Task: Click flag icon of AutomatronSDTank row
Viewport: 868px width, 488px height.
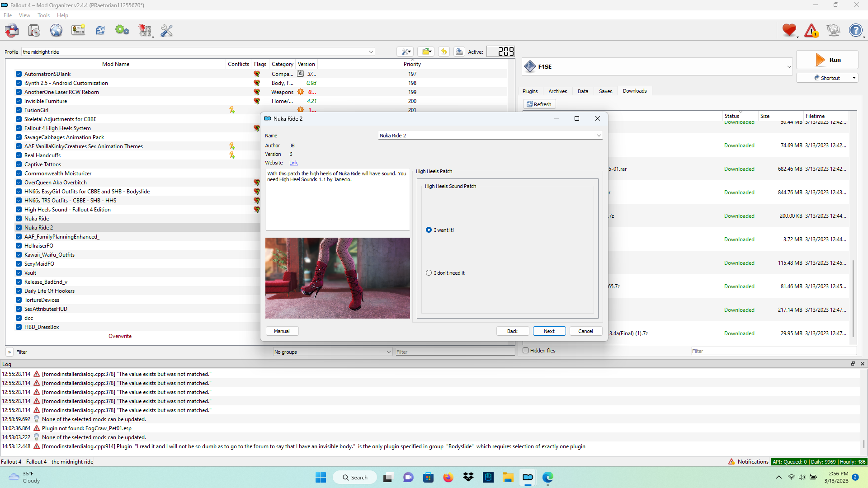Action: [x=257, y=74]
